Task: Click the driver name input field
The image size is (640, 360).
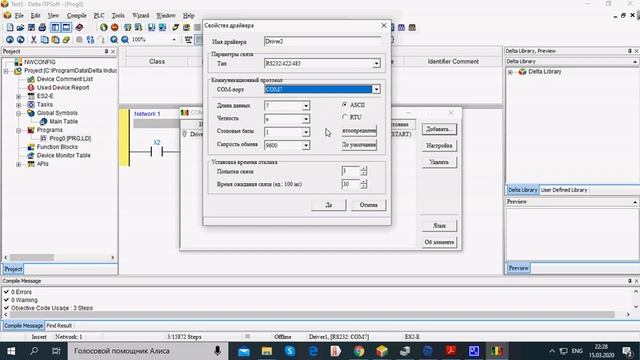Action: pos(322,42)
